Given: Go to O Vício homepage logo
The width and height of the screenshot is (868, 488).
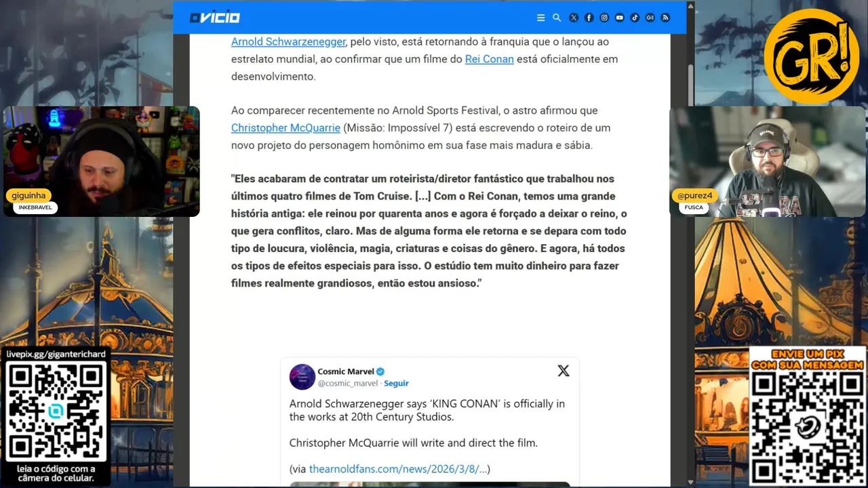Looking at the screenshot, I should click(x=214, y=18).
